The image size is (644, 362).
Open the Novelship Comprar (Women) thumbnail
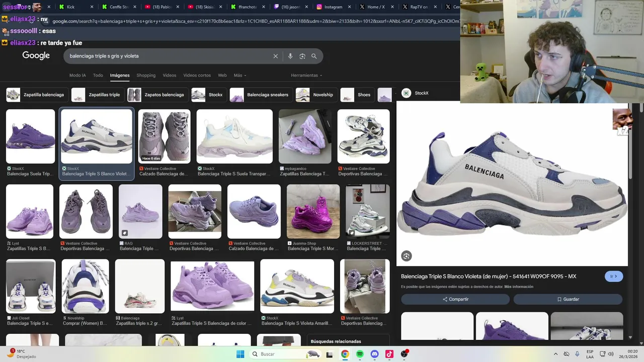[85, 286]
